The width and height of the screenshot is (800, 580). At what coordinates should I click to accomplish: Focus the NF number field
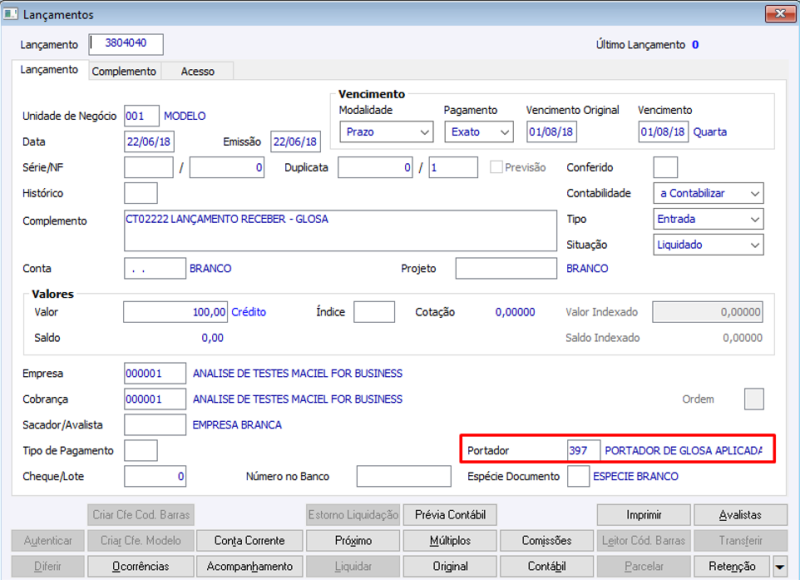point(227,167)
